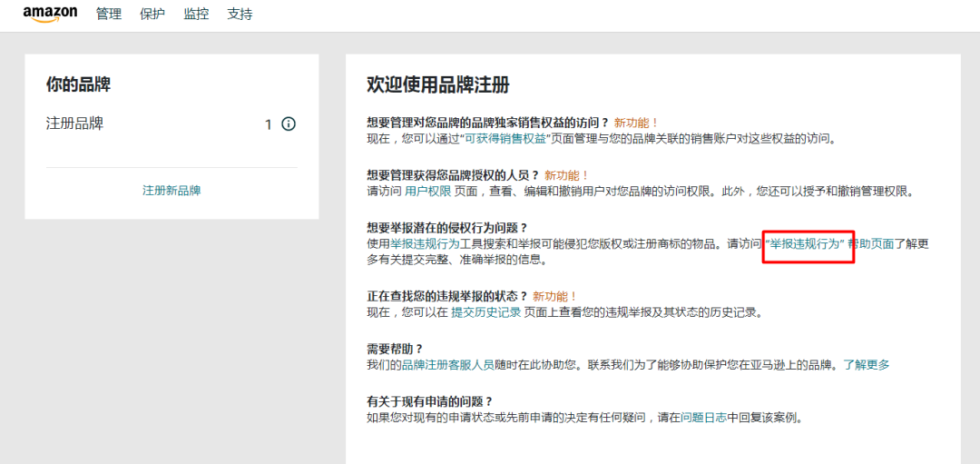This screenshot has width=980, height=464.
Task: Click the registered brand count "1"
Action: pos(268,124)
